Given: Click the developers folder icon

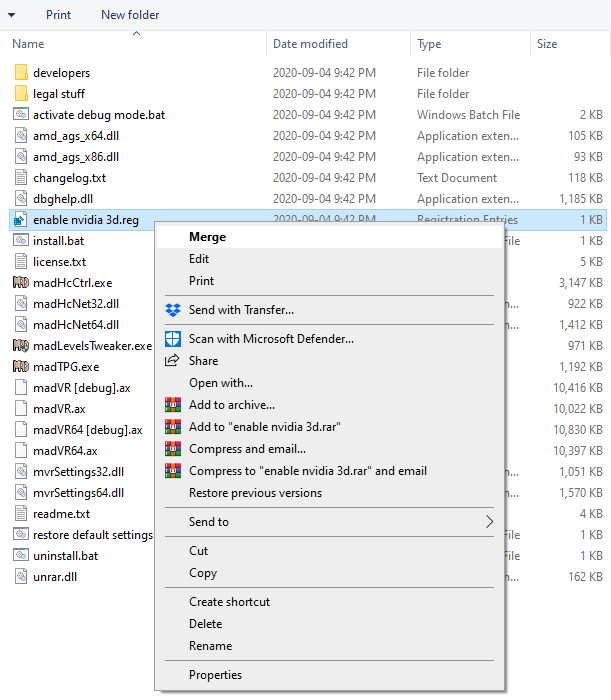Looking at the screenshot, I should [21, 72].
